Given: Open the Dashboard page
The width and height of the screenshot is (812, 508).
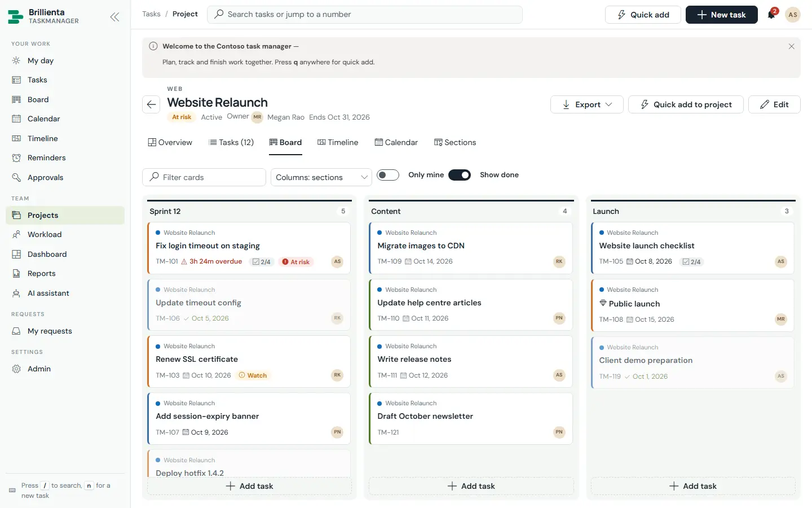Looking at the screenshot, I should [65, 254].
